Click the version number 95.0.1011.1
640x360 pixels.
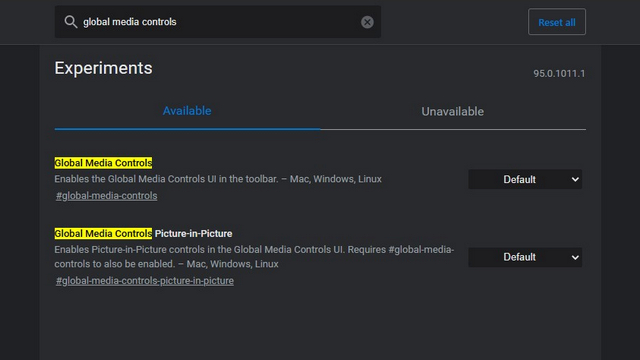[x=559, y=73]
